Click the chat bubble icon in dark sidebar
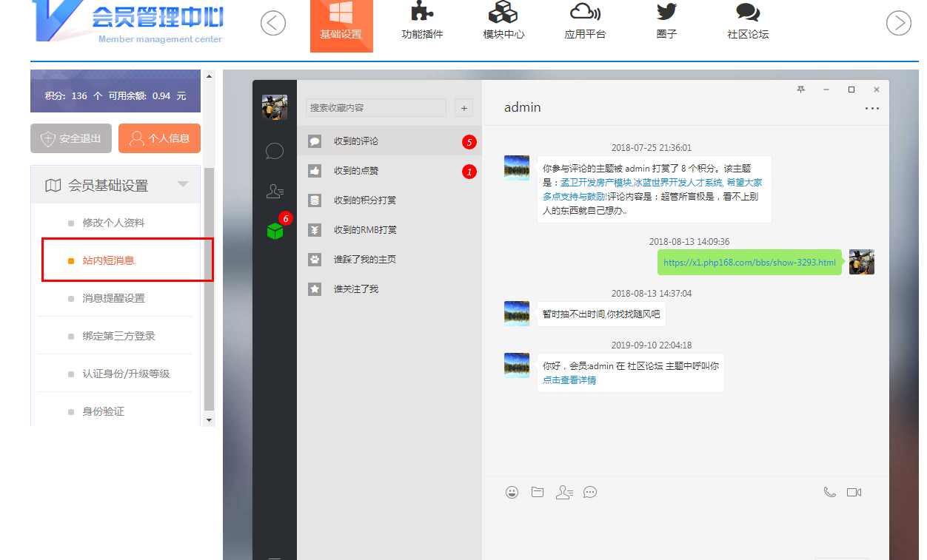 tap(275, 152)
